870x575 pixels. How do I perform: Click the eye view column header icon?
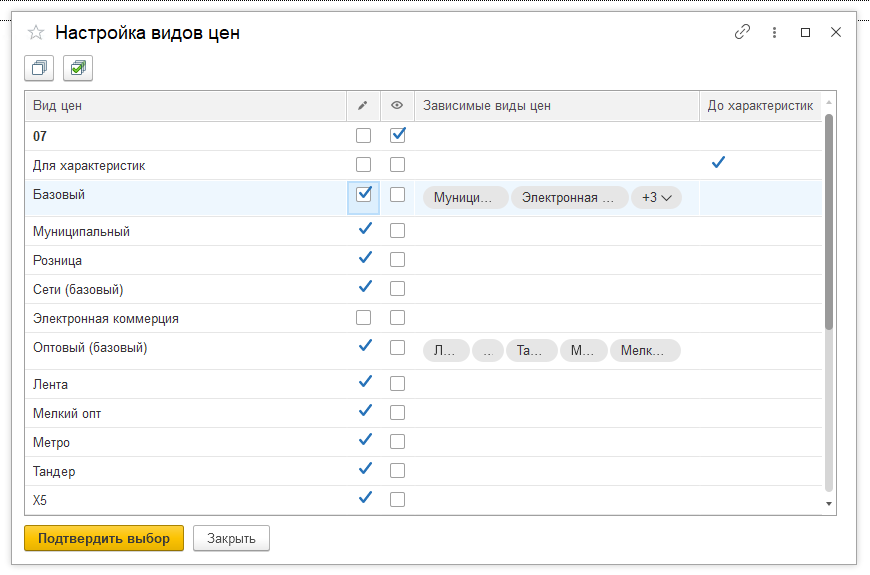(x=397, y=106)
